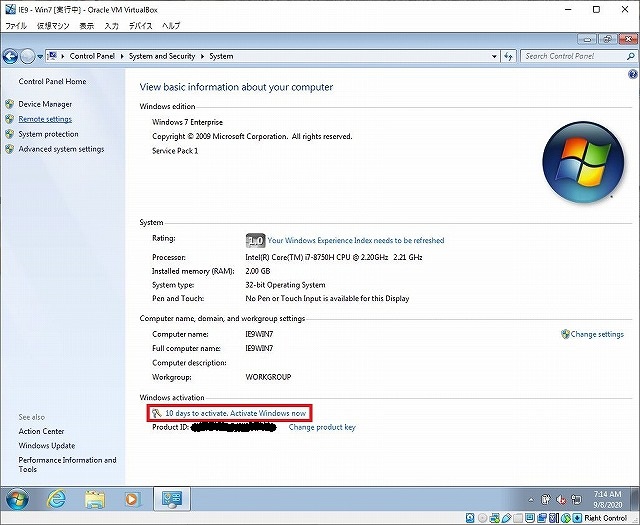This screenshot has height=525, width=640.
Task: Click the Back navigation arrow button
Action: [x=10, y=56]
